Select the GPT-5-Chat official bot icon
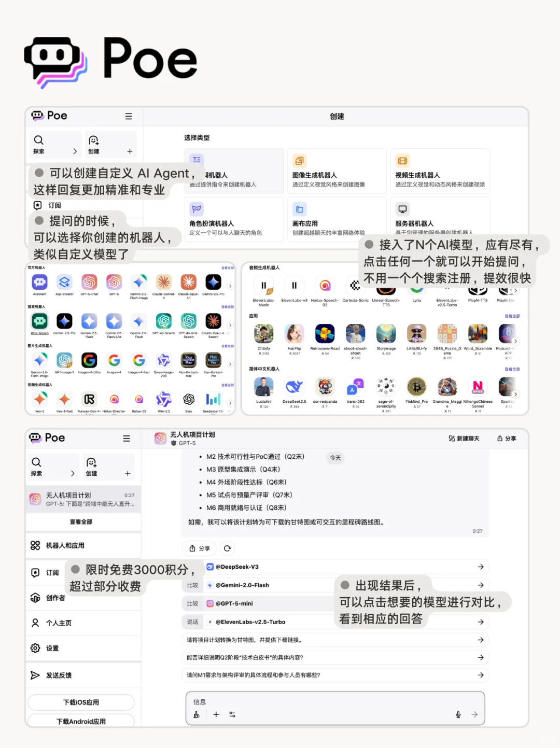Viewport: 560px width, 748px height. pos(89,281)
